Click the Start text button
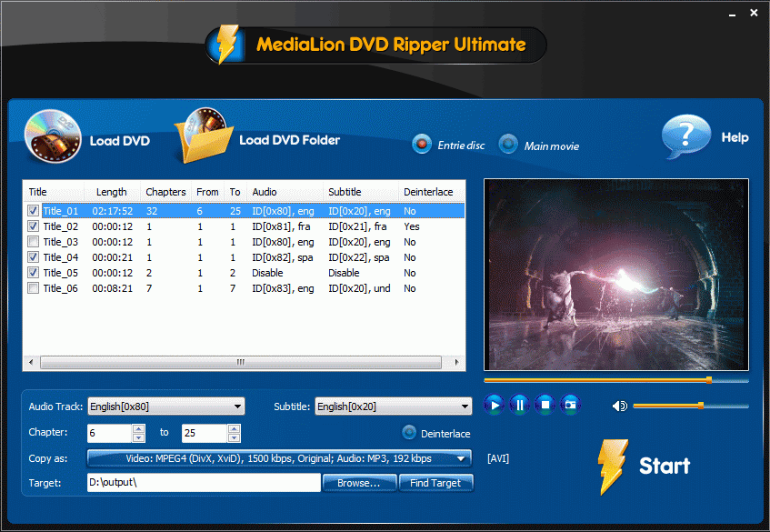Screen dimensions: 770x532 (x=665, y=466)
